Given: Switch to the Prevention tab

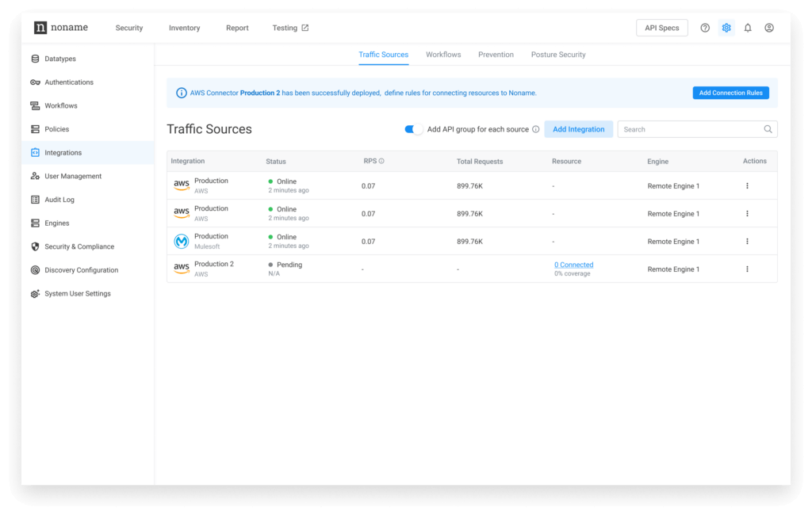Looking at the screenshot, I should [496, 55].
